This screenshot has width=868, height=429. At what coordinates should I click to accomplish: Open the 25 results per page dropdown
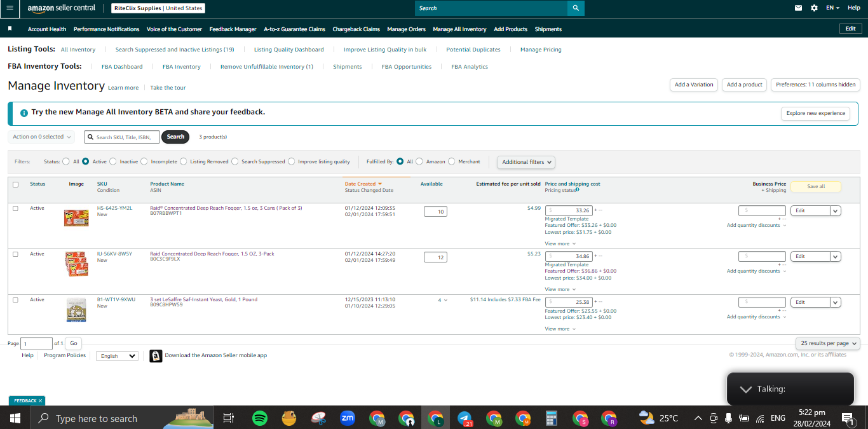point(828,343)
